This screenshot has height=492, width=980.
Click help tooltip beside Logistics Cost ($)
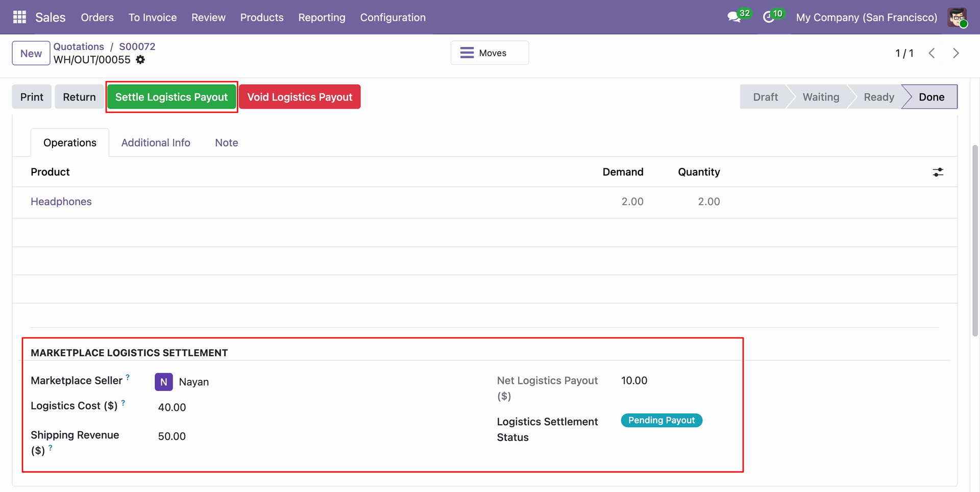(x=123, y=403)
